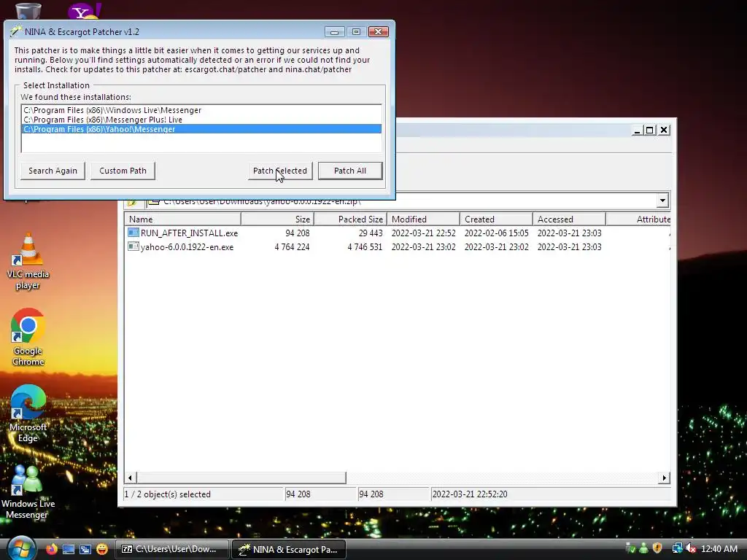Click Patch Selected button
Viewport: 747px width, 560px height.
pos(280,171)
